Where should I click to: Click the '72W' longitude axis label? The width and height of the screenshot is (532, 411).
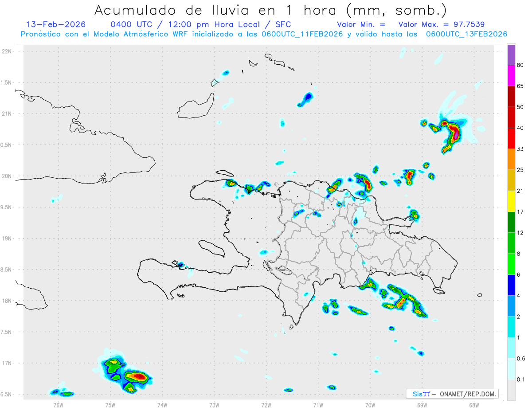click(266, 405)
